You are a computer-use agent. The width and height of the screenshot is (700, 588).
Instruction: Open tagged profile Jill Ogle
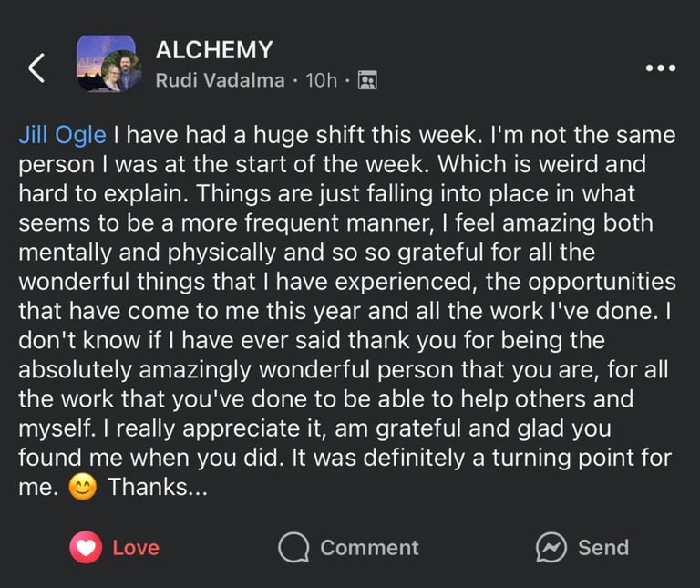(x=63, y=135)
